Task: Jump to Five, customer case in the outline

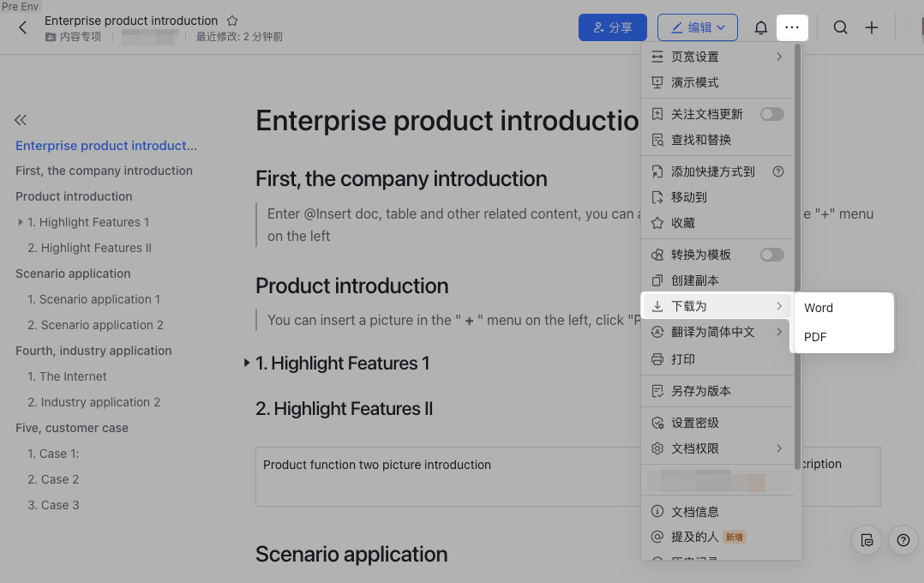Action: 71,427
